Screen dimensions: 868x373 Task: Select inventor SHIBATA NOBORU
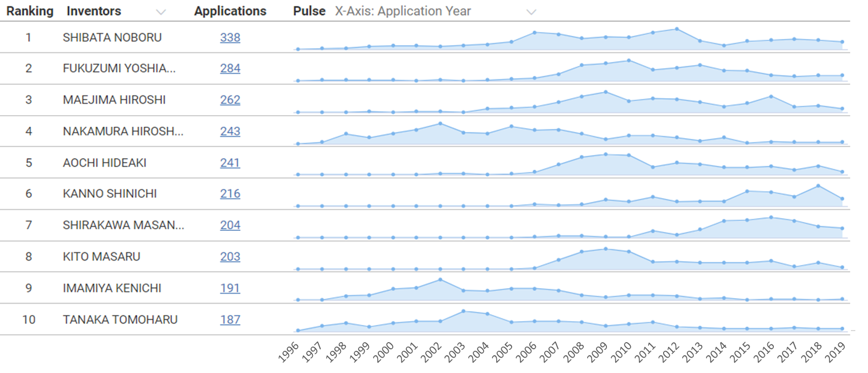pyautogui.click(x=112, y=37)
